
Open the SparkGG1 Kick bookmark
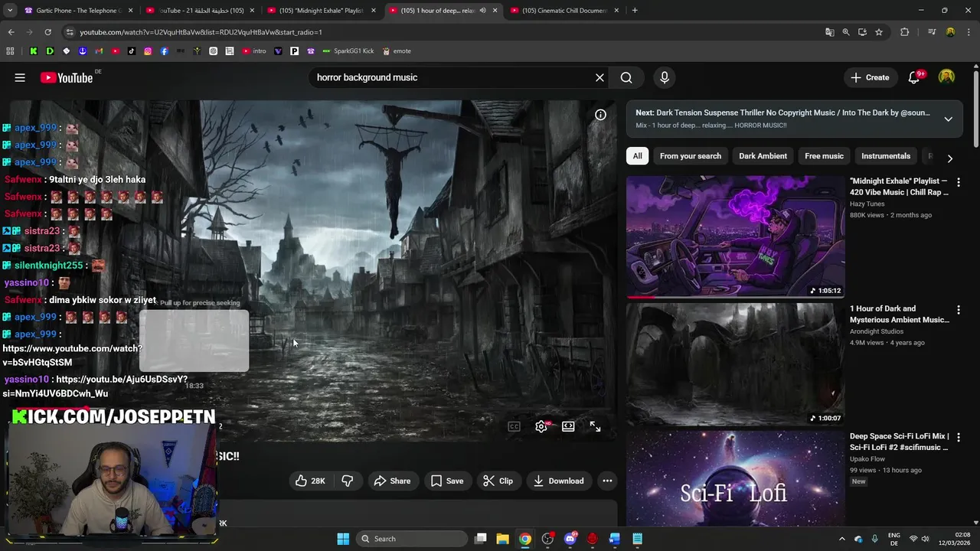[348, 51]
